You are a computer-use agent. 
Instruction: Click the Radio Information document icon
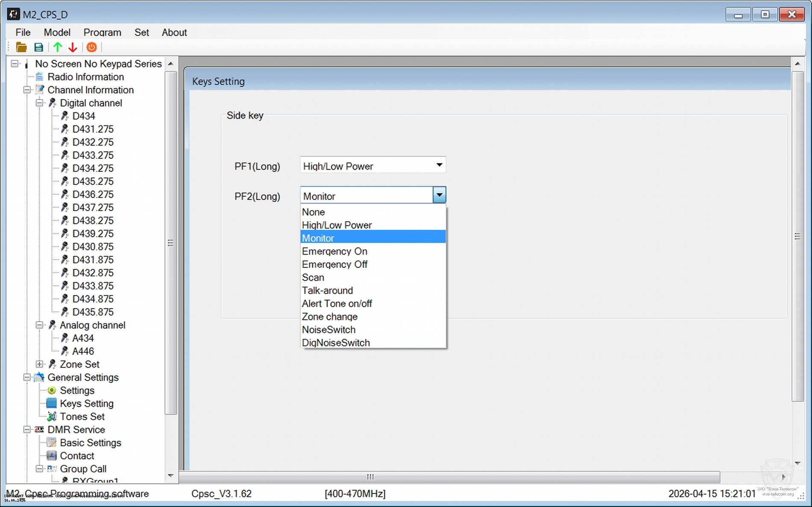pyautogui.click(x=39, y=77)
